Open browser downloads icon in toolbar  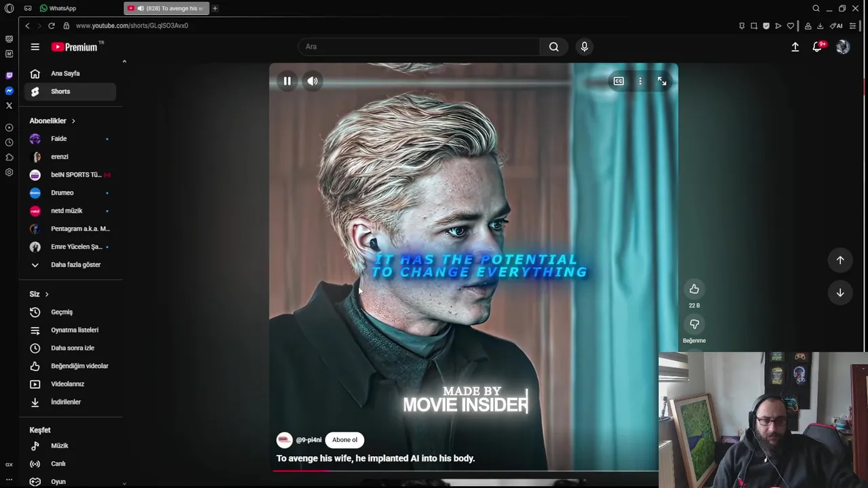point(820,26)
